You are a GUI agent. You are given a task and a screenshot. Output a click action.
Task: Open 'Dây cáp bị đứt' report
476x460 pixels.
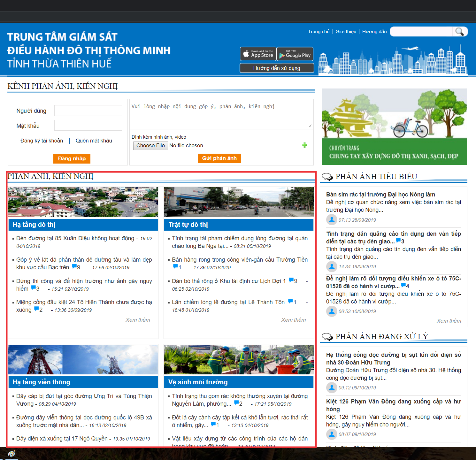click(84, 400)
